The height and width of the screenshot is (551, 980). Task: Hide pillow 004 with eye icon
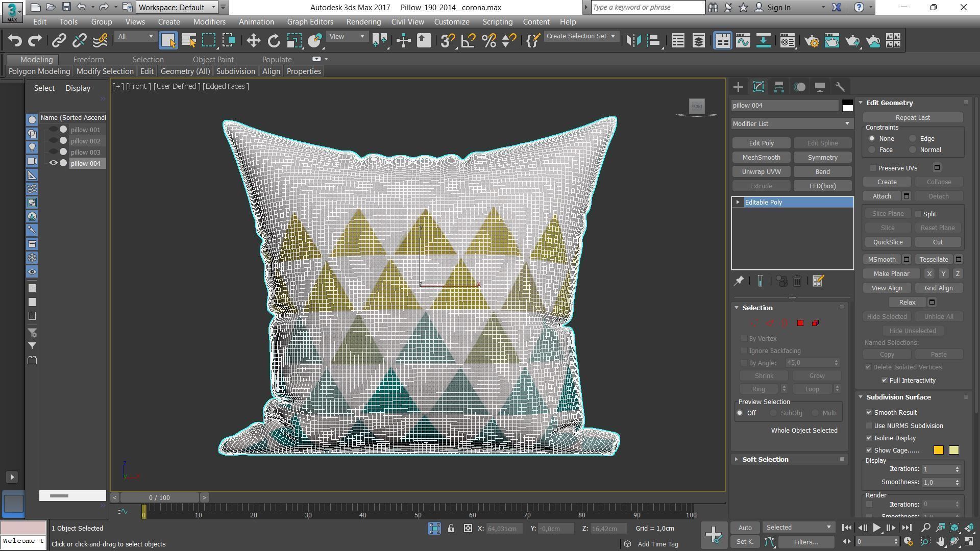tap(53, 163)
